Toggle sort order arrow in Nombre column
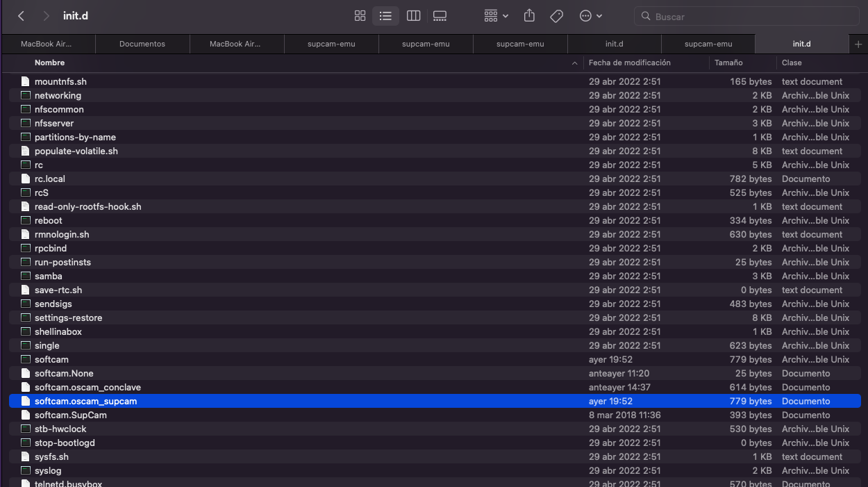Viewport: 868px width, 487px height. tap(574, 63)
